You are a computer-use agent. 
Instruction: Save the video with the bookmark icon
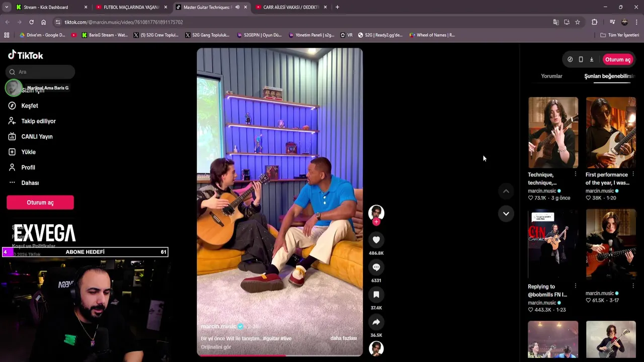376,295
